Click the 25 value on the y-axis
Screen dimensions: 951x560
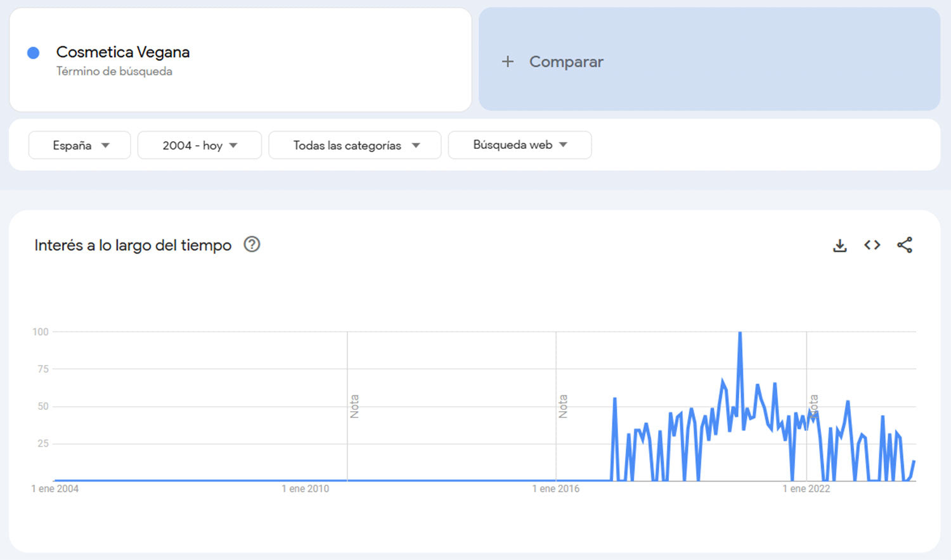[43, 443]
